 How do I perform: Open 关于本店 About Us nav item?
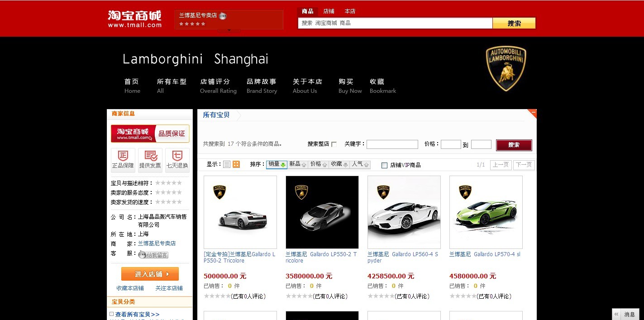coord(307,86)
